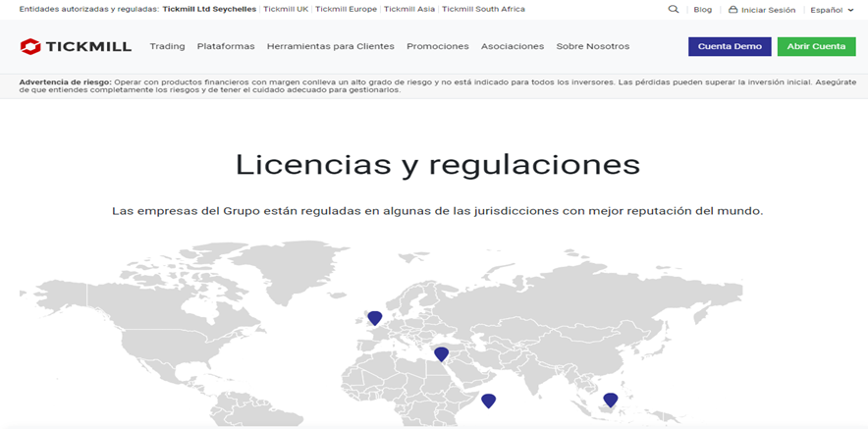The height and width of the screenshot is (429, 868).
Task: Select the Tickmill South Africa link
Action: (483, 10)
